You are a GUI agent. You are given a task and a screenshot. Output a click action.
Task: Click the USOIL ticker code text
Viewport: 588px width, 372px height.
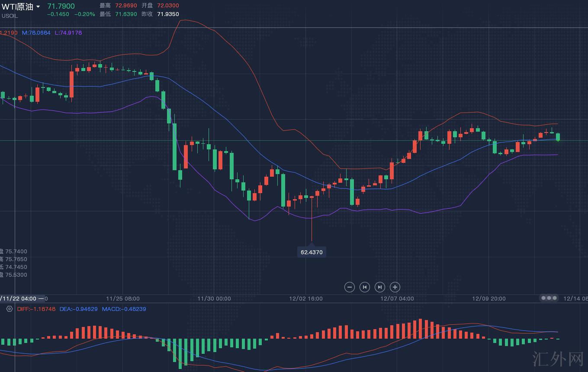pyautogui.click(x=10, y=16)
